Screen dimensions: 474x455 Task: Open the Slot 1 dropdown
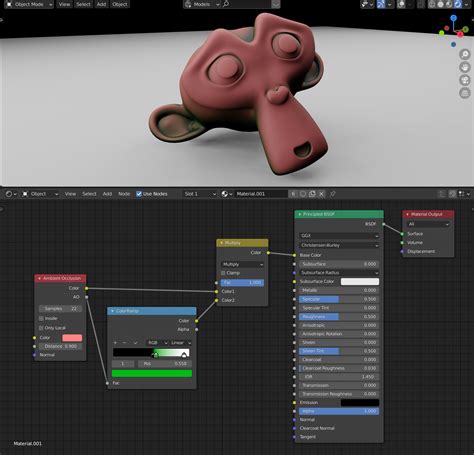(200, 194)
